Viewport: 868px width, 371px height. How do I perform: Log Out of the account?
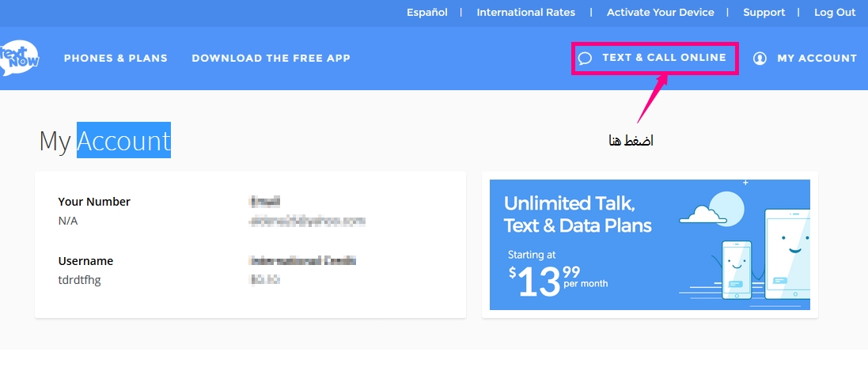[x=835, y=12]
